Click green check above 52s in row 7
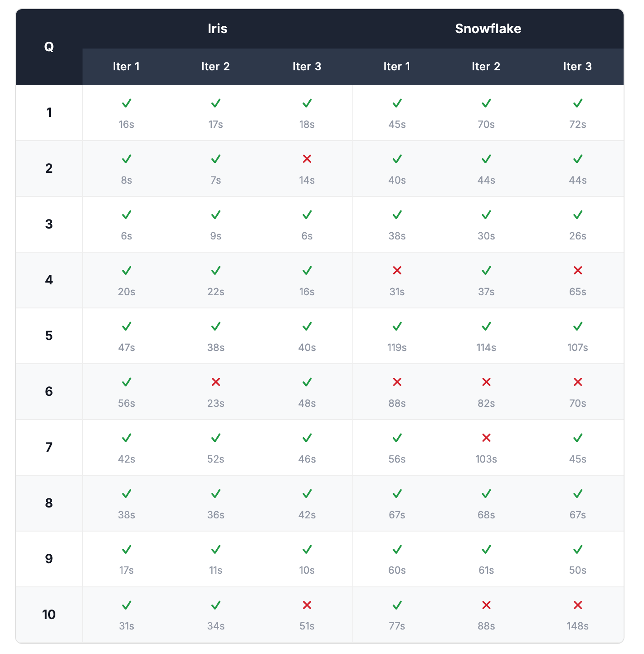The height and width of the screenshot is (654, 644). click(216, 438)
